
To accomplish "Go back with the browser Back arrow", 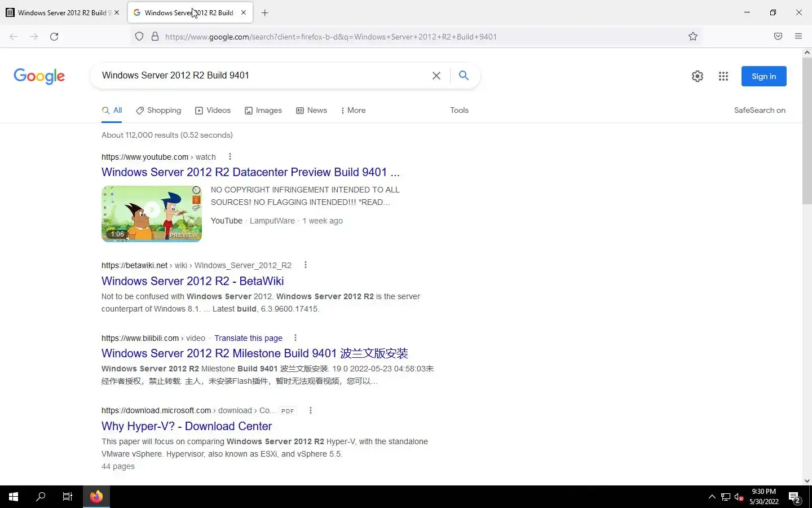I will 14,37.
